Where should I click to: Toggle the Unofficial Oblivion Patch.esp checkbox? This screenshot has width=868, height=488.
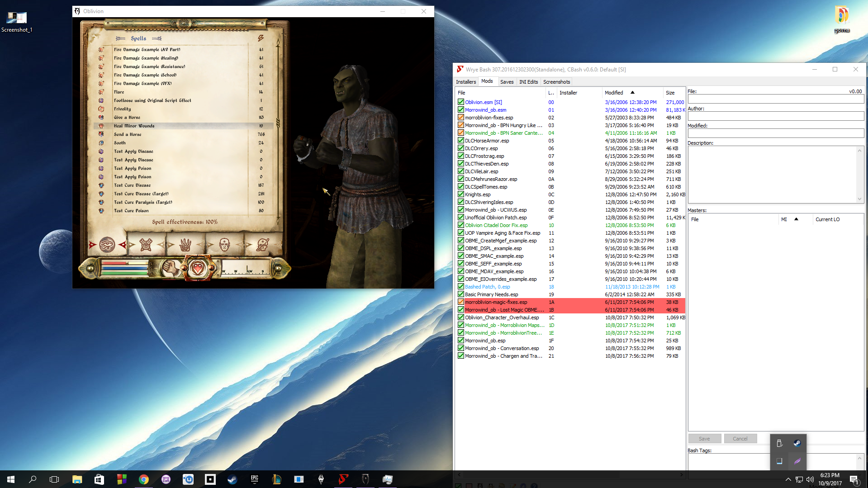coord(461,218)
